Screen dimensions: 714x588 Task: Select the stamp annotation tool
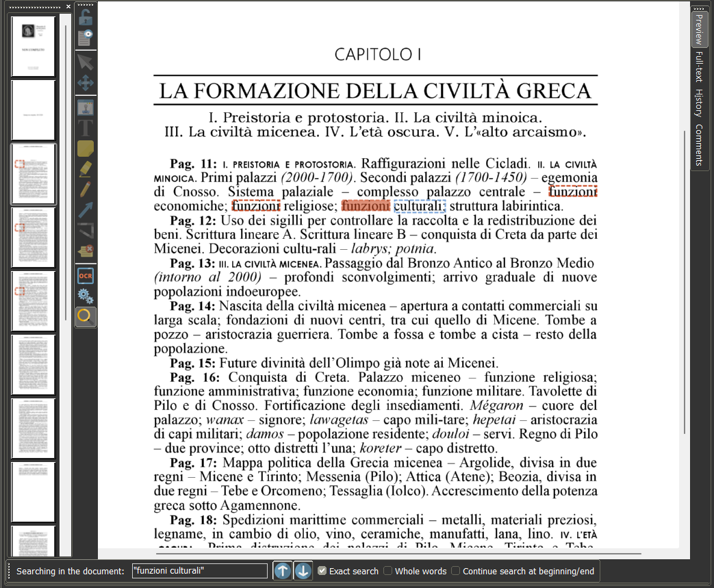tap(85, 108)
